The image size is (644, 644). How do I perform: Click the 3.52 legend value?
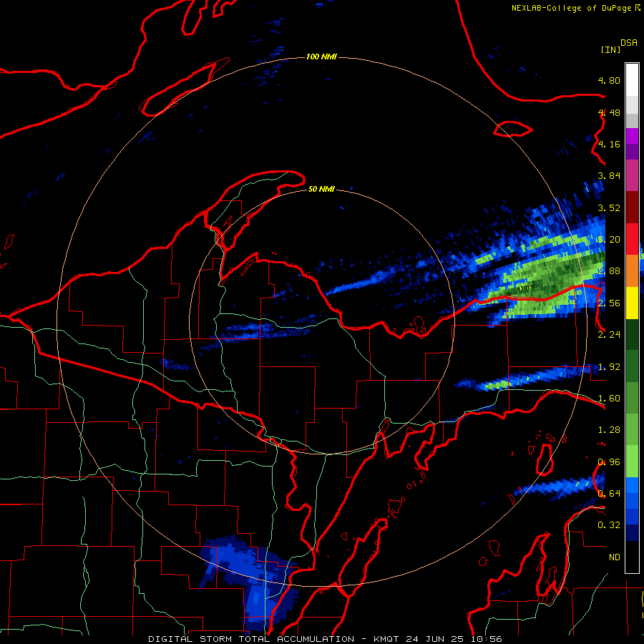tap(609, 208)
